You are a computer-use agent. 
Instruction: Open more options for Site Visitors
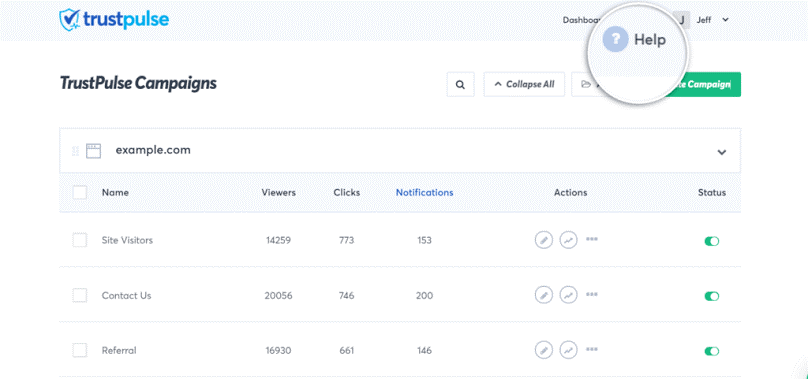592,239
